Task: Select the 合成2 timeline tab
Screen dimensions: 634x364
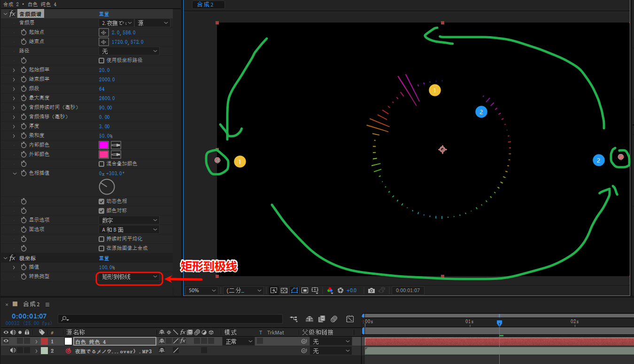Action: click(x=31, y=304)
